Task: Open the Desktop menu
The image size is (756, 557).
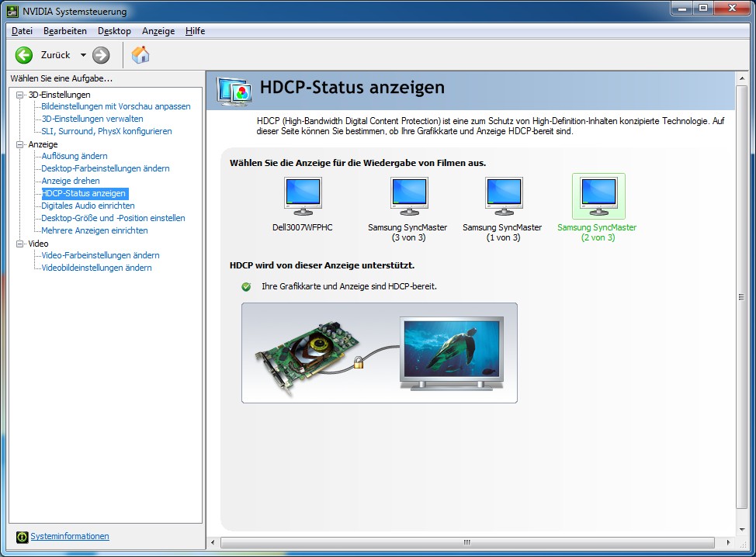Action: click(x=113, y=31)
